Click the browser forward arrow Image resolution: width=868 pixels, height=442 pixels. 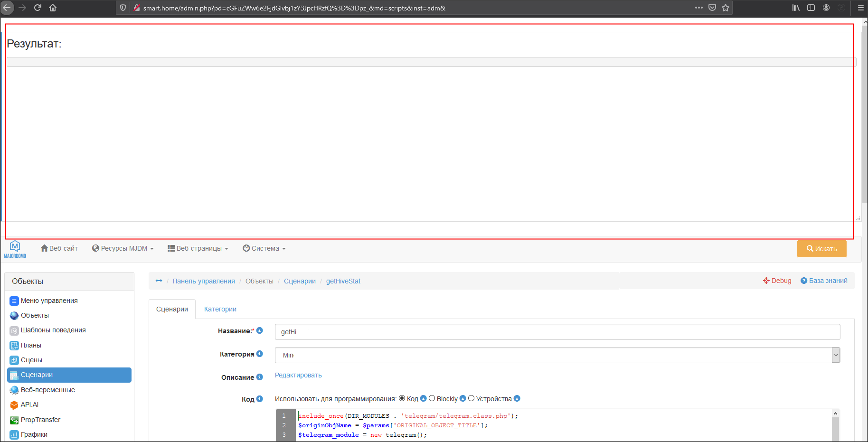tap(22, 8)
